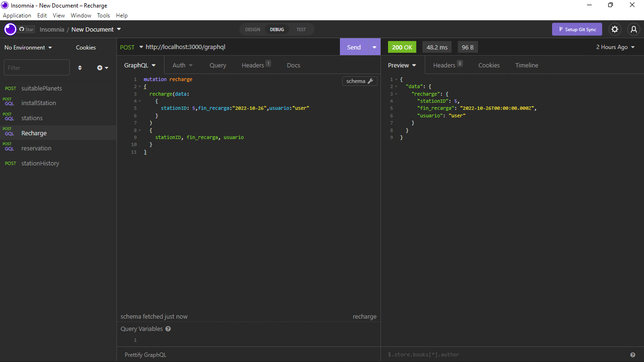This screenshot has width=644, height=362.
Task: Click the 96 B response size tag
Action: tap(468, 47)
